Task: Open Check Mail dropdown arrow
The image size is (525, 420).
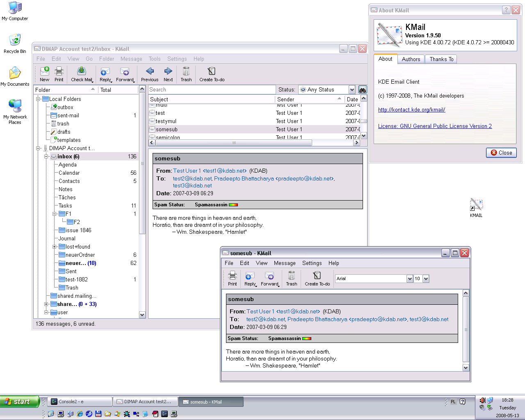Action: pos(93,81)
